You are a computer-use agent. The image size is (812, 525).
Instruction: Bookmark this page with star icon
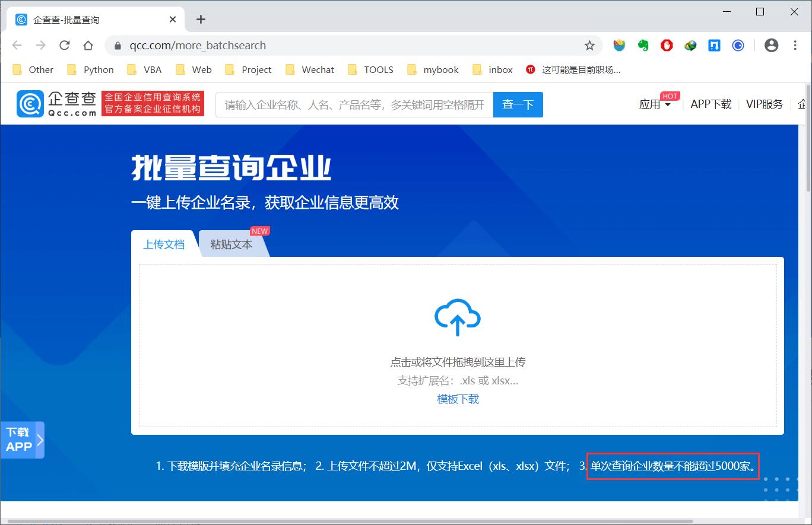pyautogui.click(x=589, y=46)
